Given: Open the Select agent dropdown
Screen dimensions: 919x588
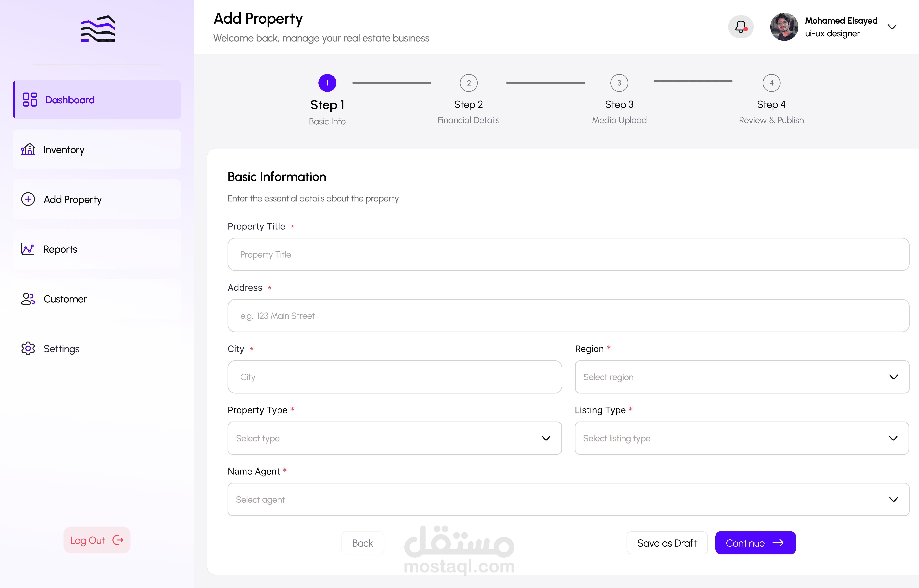Looking at the screenshot, I should pyautogui.click(x=568, y=499).
